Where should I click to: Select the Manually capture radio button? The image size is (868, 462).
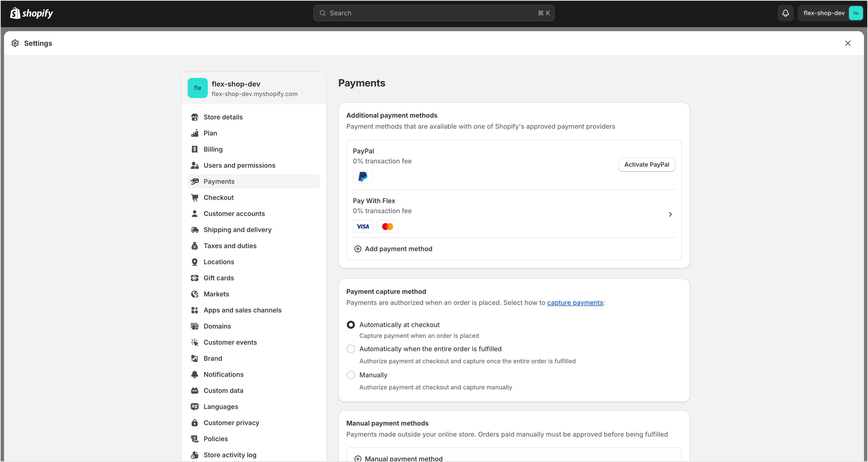[351, 375]
